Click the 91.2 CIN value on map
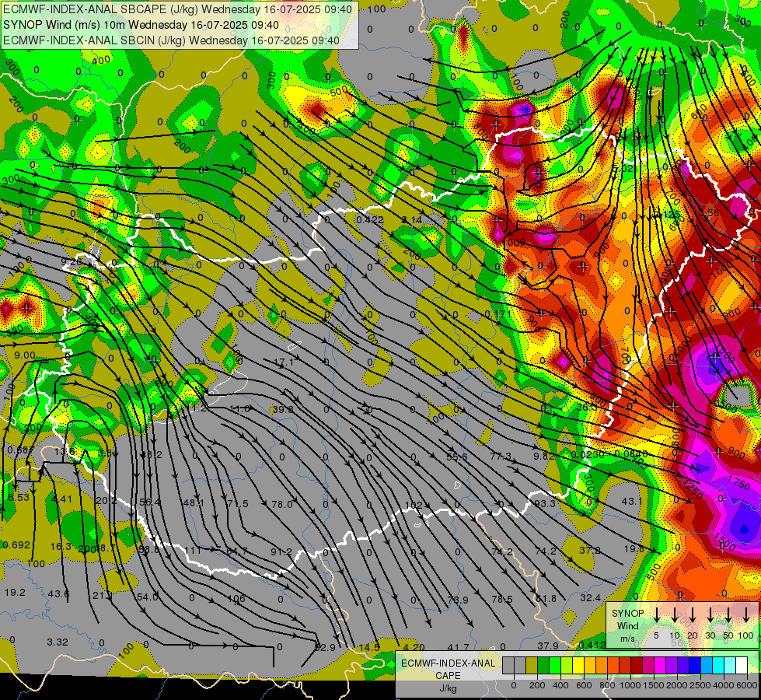761x700 pixels. pyautogui.click(x=281, y=551)
